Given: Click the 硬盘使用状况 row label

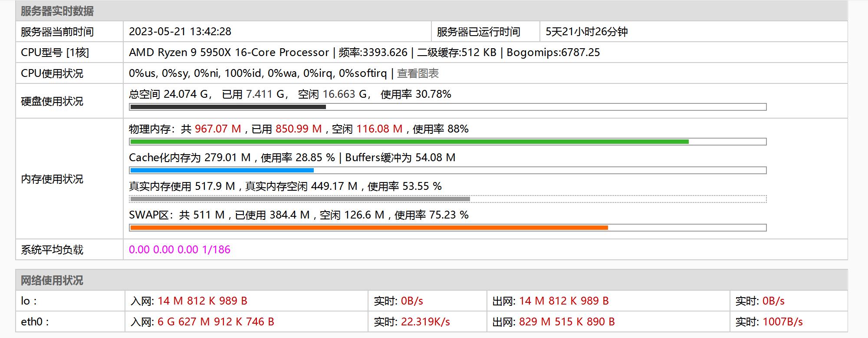Looking at the screenshot, I should point(52,101).
